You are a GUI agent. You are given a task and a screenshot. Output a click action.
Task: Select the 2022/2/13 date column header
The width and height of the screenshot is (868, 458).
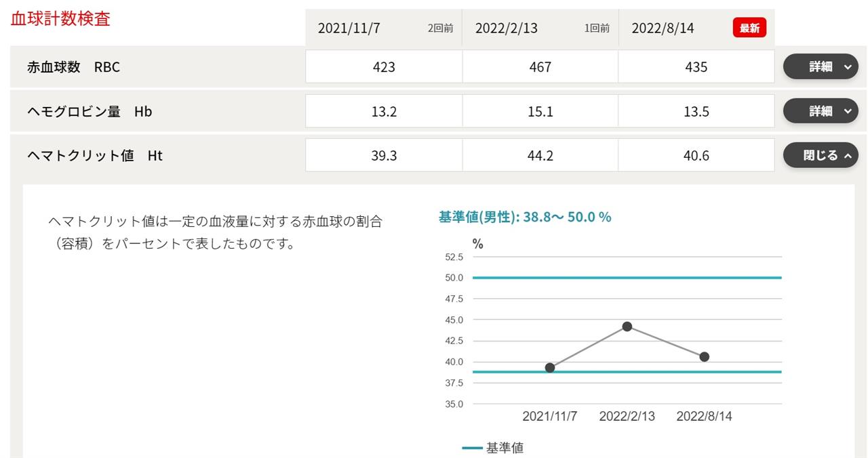pyautogui.click(x=540, y=28)
